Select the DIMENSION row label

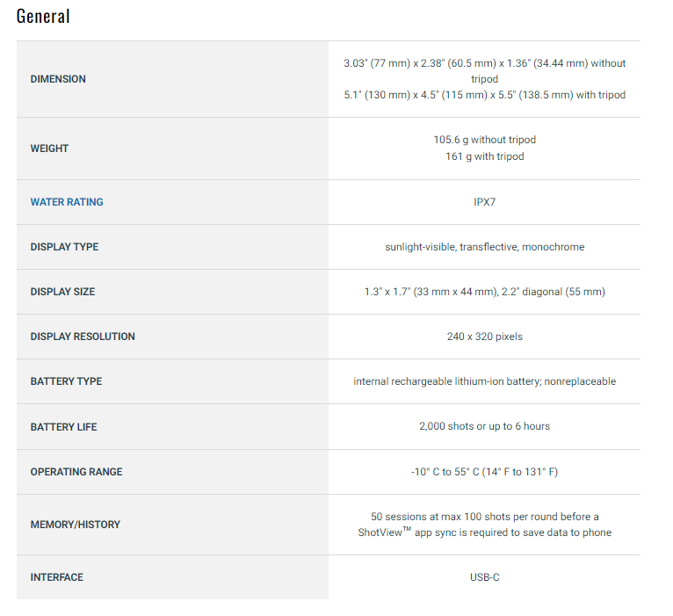[58, 79]
